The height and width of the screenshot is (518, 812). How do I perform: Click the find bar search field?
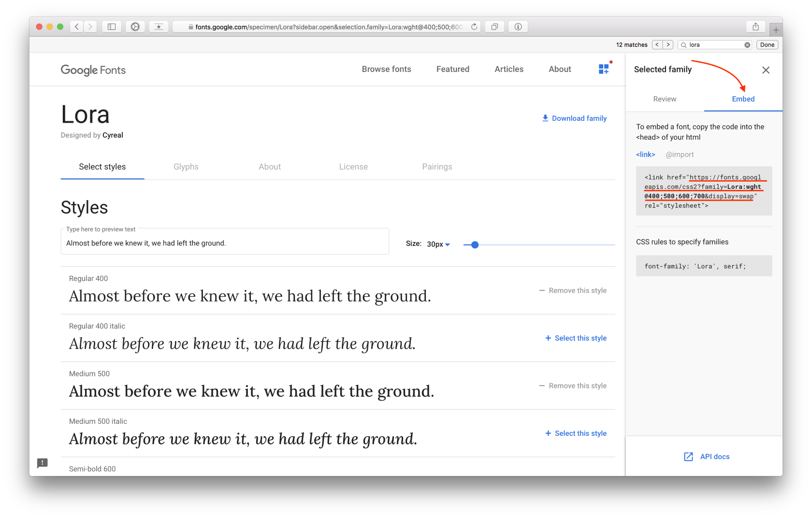click(x=715, y=45)
